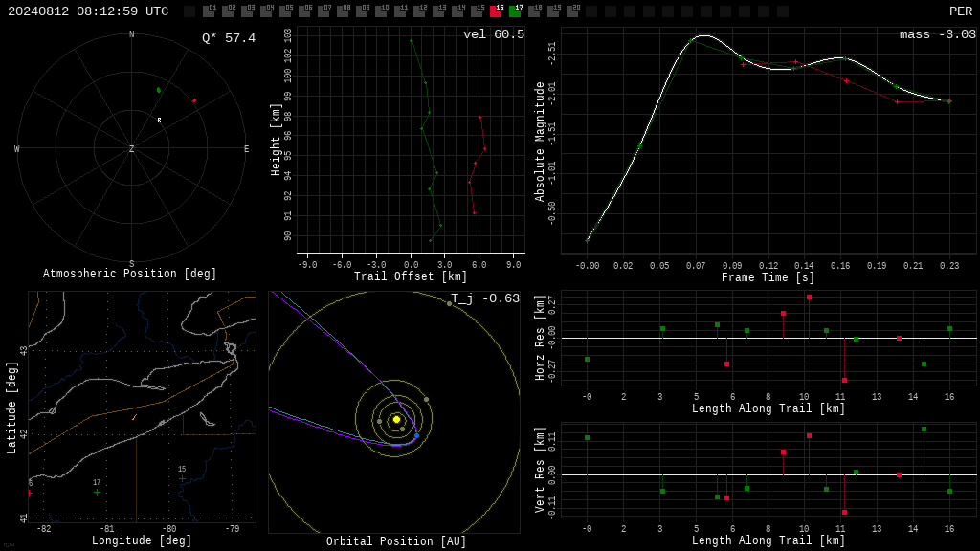Click the Q* 57.4 convergence angle label

229,38
